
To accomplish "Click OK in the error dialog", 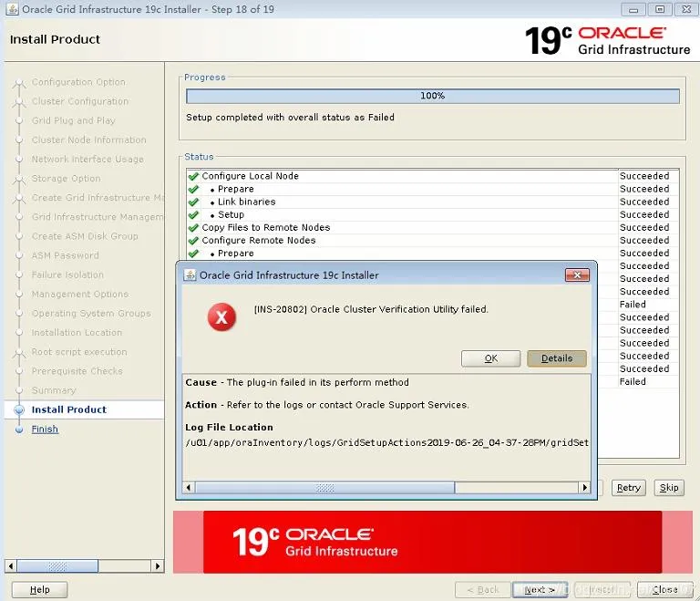I will 490,358.
